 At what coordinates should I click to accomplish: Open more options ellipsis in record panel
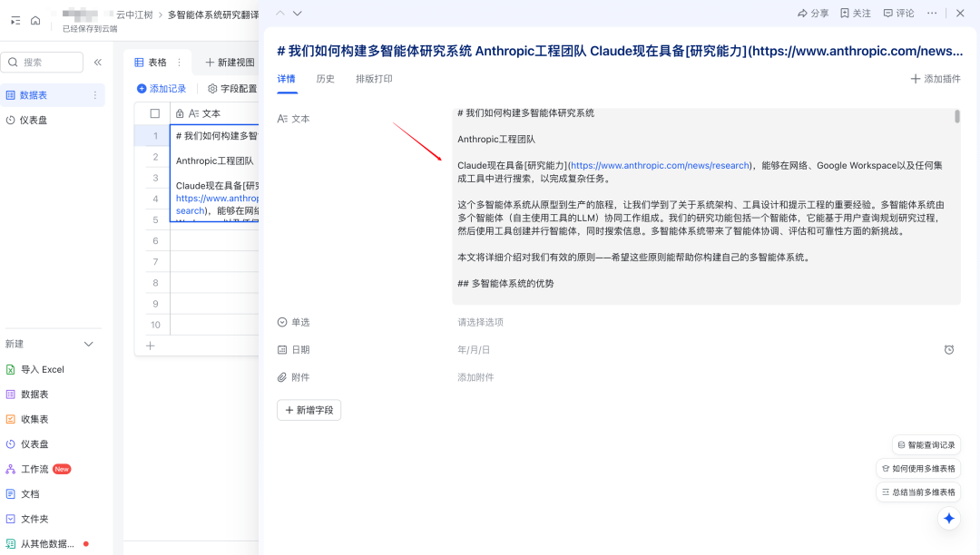click(x=932, y=13)
